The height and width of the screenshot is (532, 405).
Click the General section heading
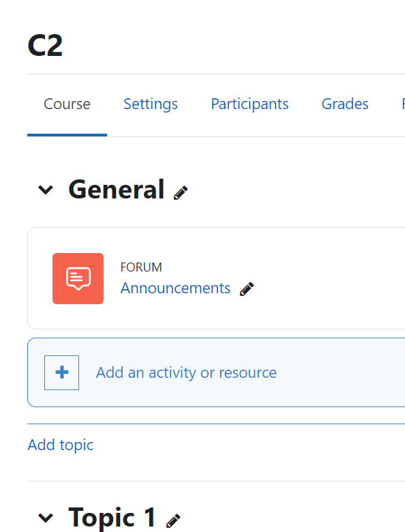(117, 190)
